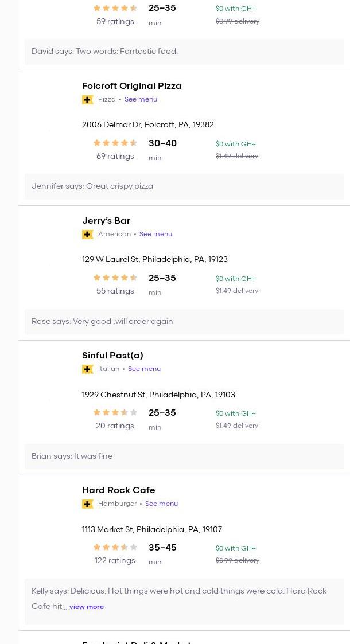
Task: Click GH+ badge icon for Jerry's Bar
Action: 88,235
